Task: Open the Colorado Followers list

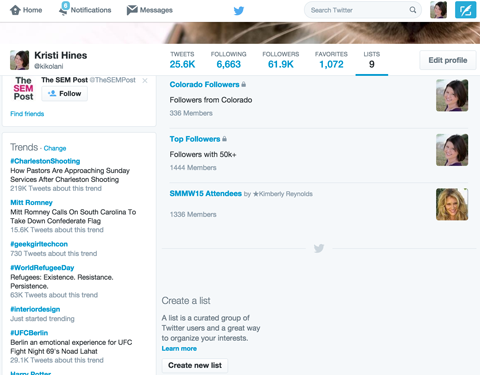Action: 204,84
